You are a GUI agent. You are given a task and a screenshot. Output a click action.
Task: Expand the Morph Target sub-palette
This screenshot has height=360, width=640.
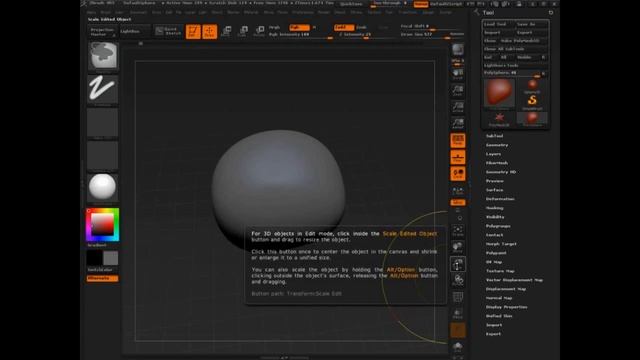click(501, 244)
